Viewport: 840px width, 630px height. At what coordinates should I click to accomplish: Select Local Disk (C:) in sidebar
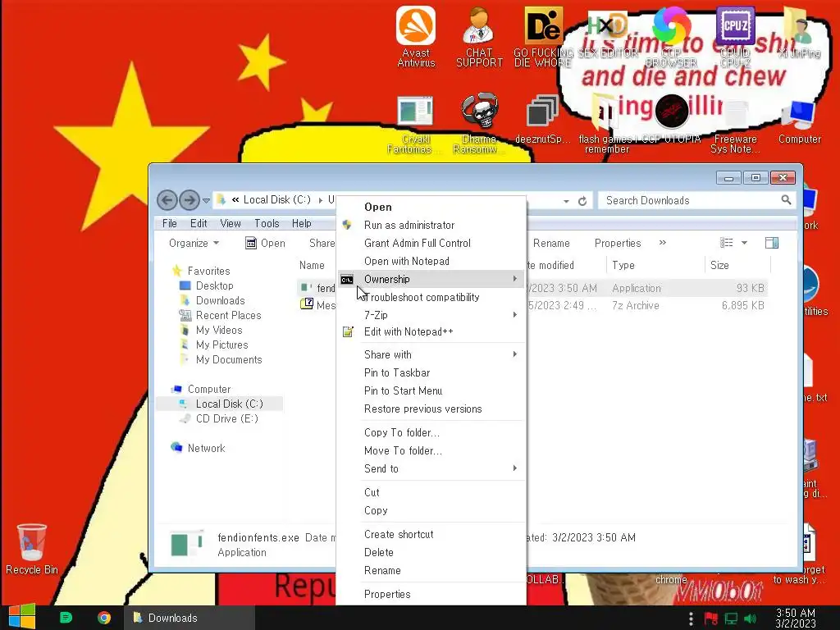pos(230,404)
